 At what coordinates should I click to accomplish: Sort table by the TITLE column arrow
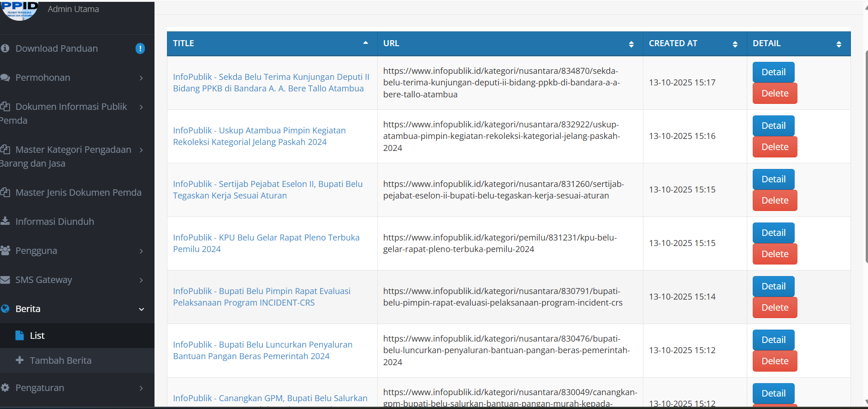(365, 43)
